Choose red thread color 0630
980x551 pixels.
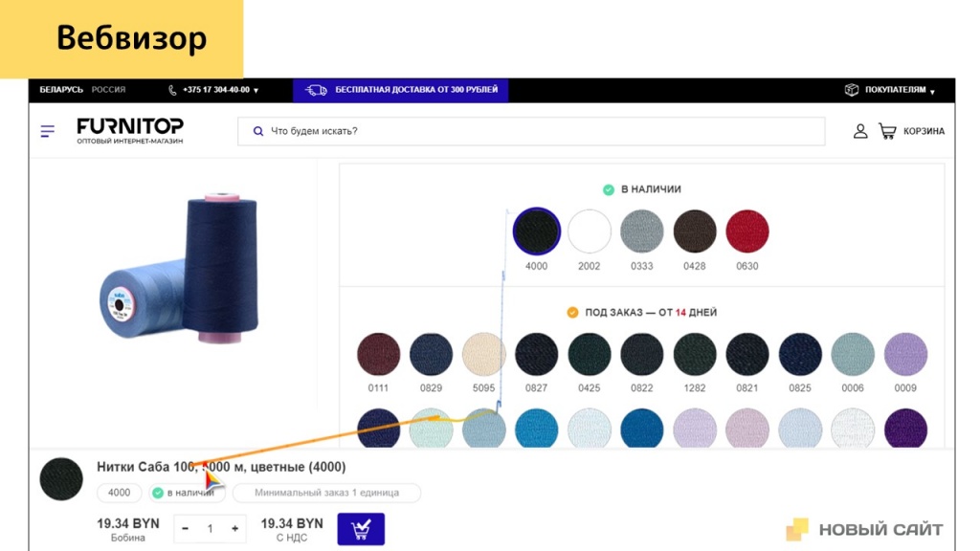click(x=746, y=231)
